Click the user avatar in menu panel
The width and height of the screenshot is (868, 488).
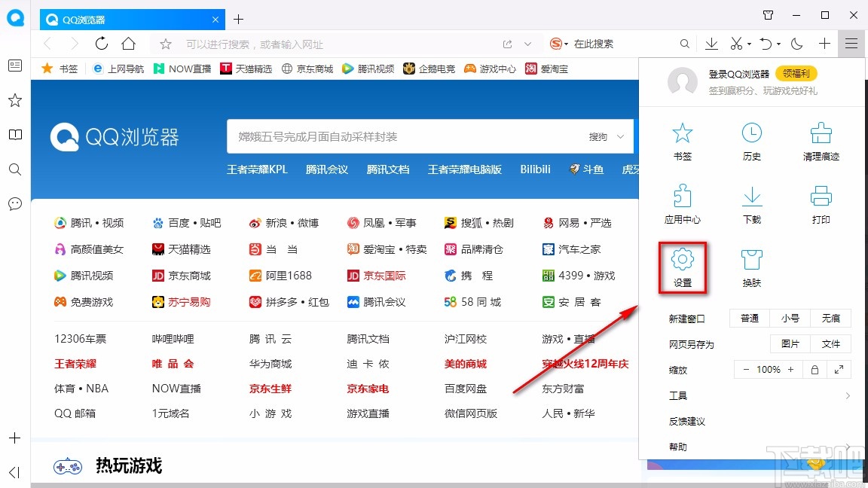(682, 82)
